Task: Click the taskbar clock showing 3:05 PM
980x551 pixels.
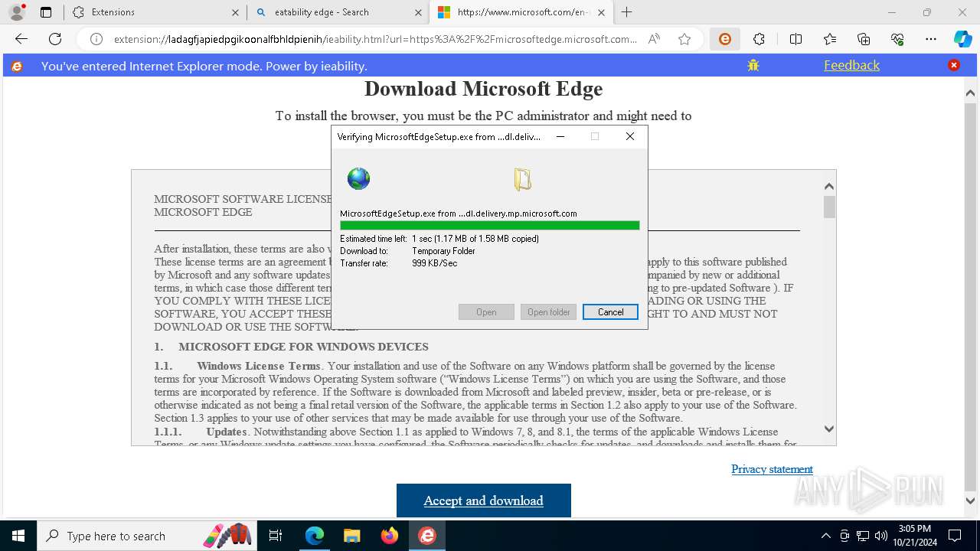Action: pyautogui.click(x=914, y=536)
